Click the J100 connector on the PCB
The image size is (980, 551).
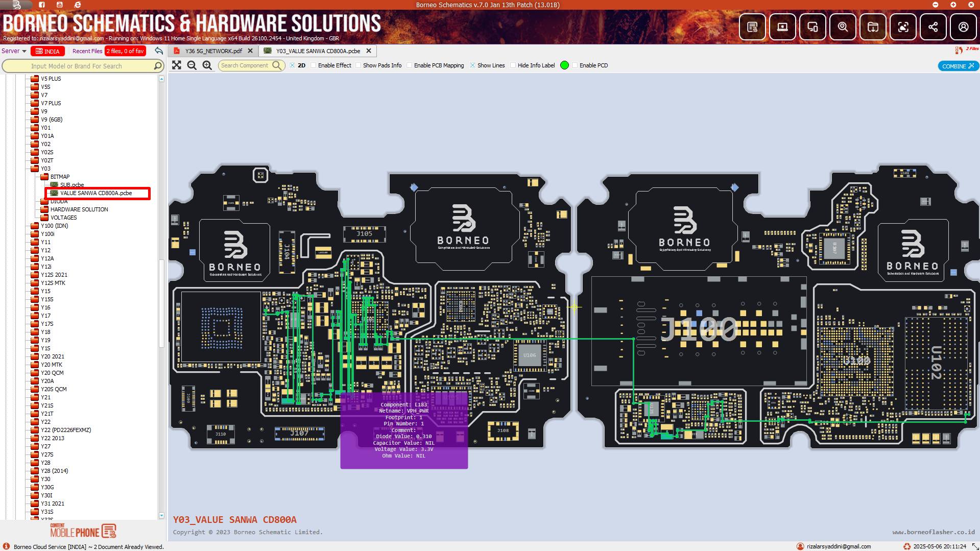[x=699, y=330]
